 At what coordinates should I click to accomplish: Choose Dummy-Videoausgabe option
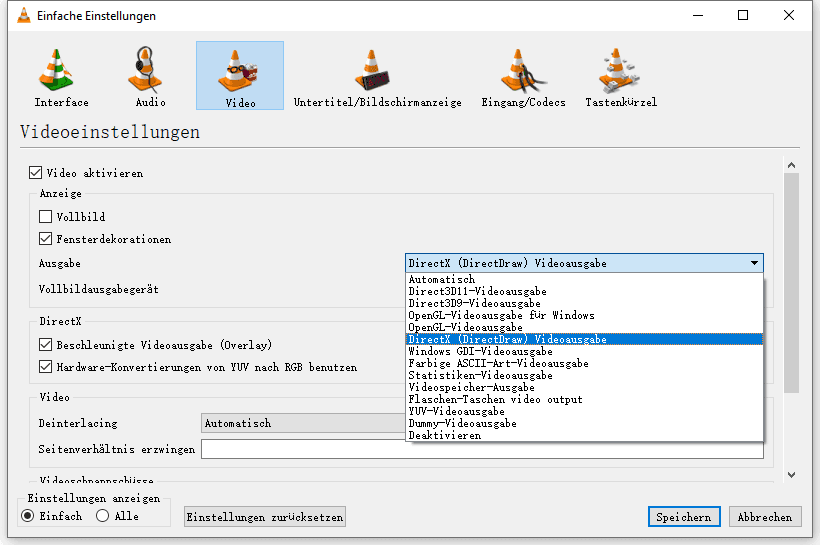pyautogui.click(x=584, y=424)
